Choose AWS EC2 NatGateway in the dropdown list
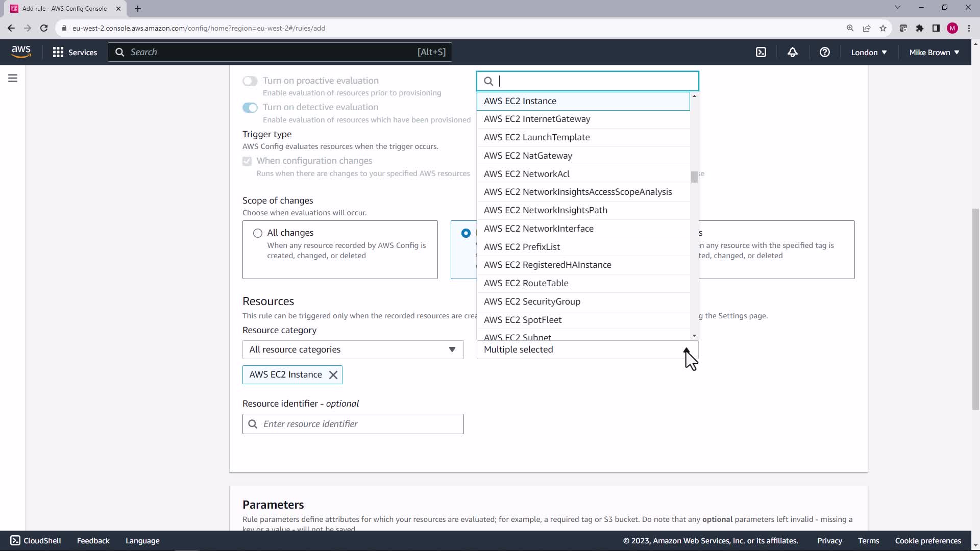This screenshot has width=980, height=551. pos(528,156)
